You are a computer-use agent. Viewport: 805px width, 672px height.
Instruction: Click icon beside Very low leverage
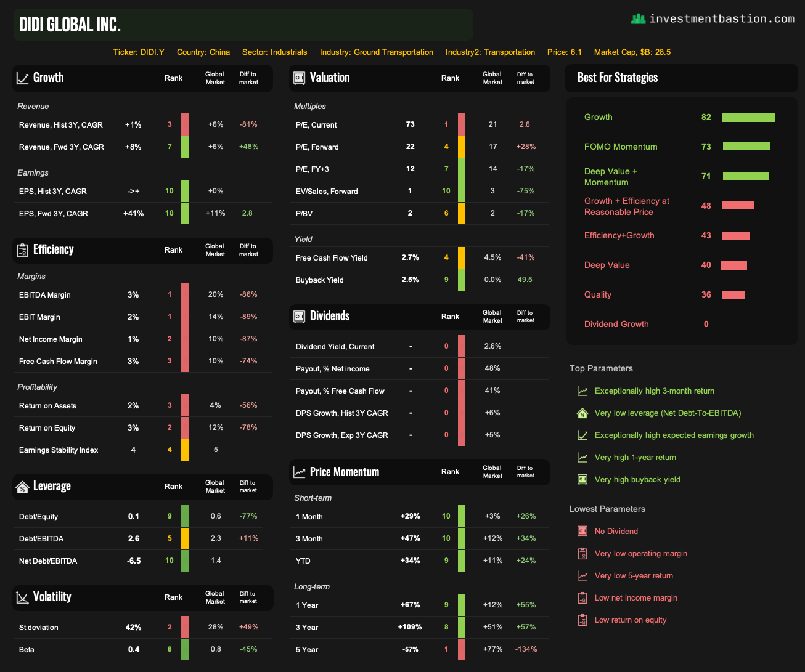[x=582, y=413]
